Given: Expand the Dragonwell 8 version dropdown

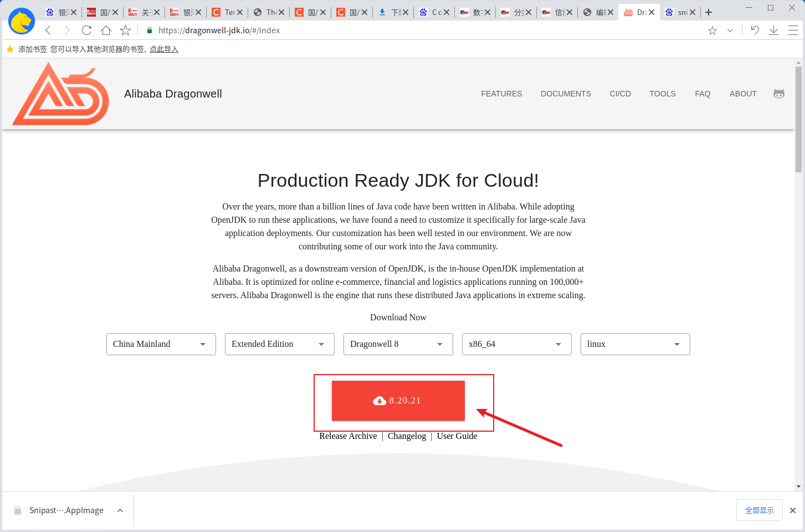Looking at the screenshot, I should point(398,344).
